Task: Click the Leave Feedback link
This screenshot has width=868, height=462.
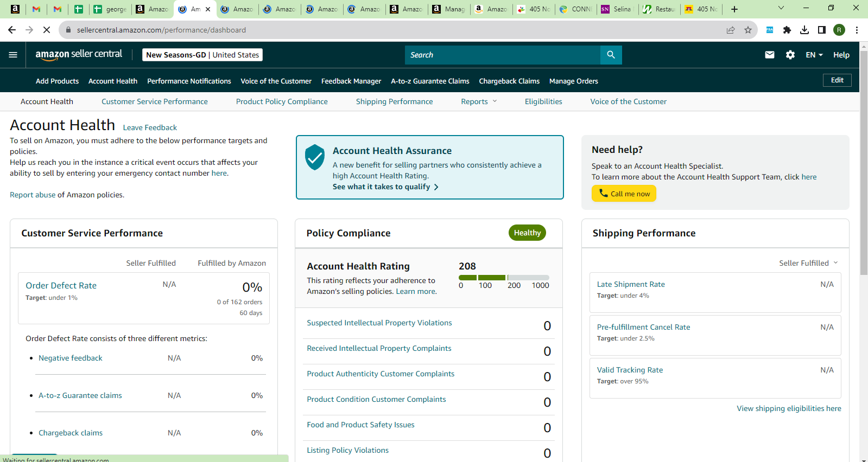Action: tap(150, 127)
